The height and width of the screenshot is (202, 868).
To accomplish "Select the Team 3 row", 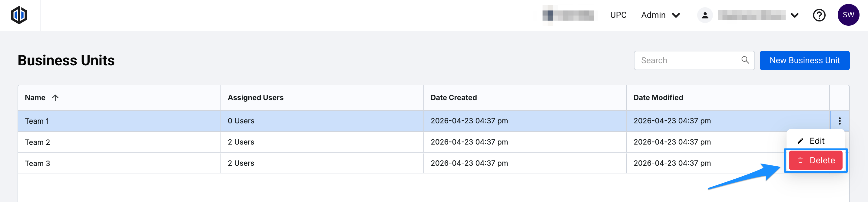I will click(x=37, y=163).
